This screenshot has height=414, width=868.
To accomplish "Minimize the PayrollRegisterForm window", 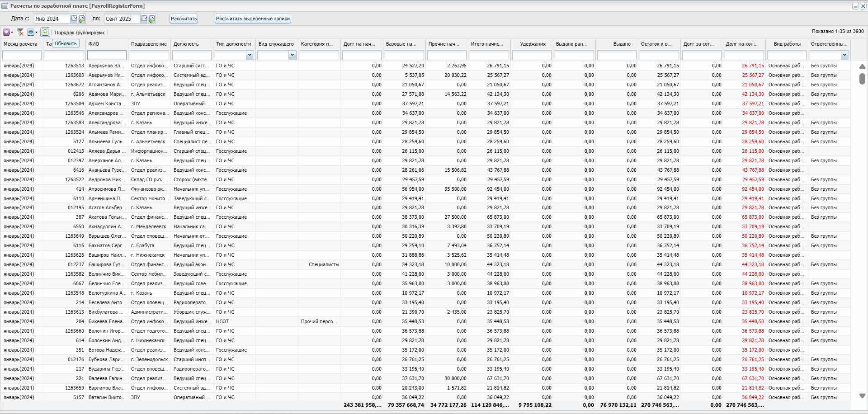I will click(x=855, y=6).
